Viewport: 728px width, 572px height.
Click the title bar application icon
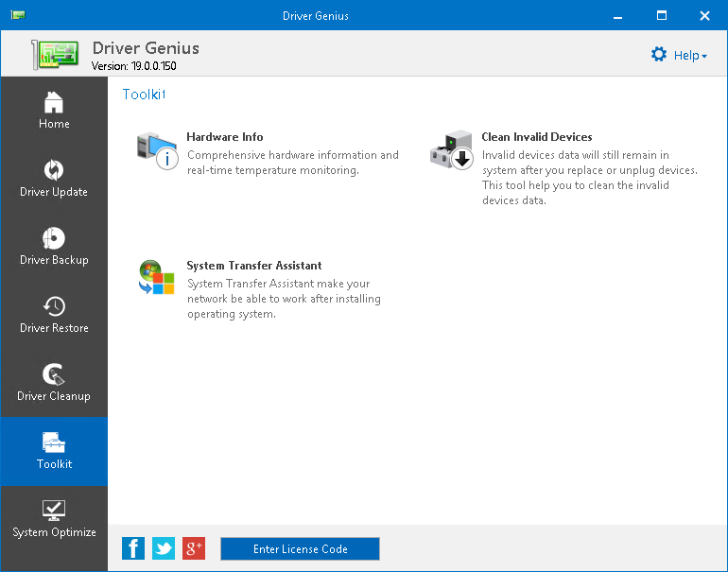click(x=18, y=15)
